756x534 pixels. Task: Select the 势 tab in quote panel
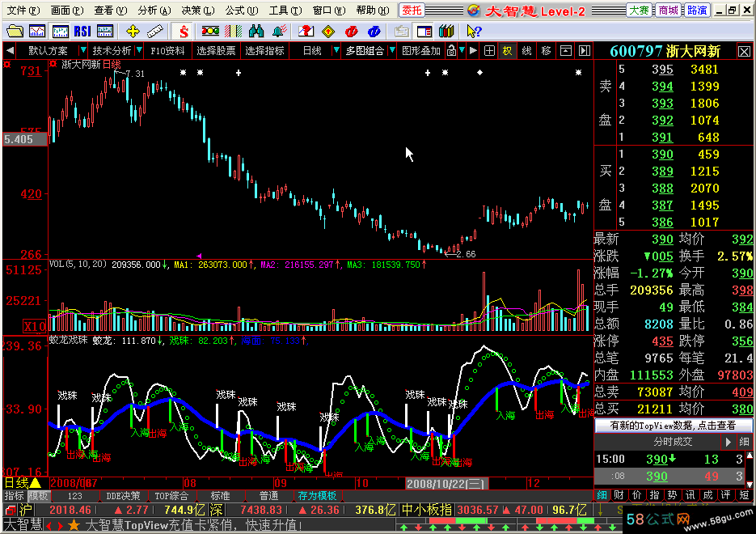(x=672, y=495)
